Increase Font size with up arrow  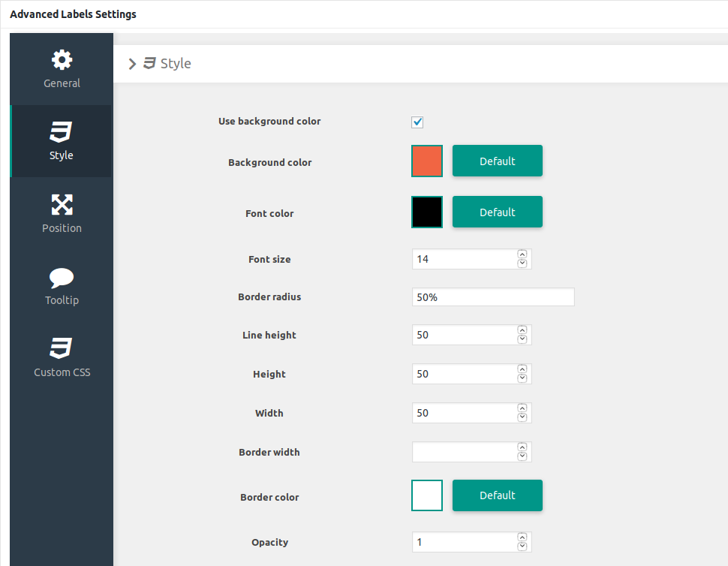click(x=522, y=254)
